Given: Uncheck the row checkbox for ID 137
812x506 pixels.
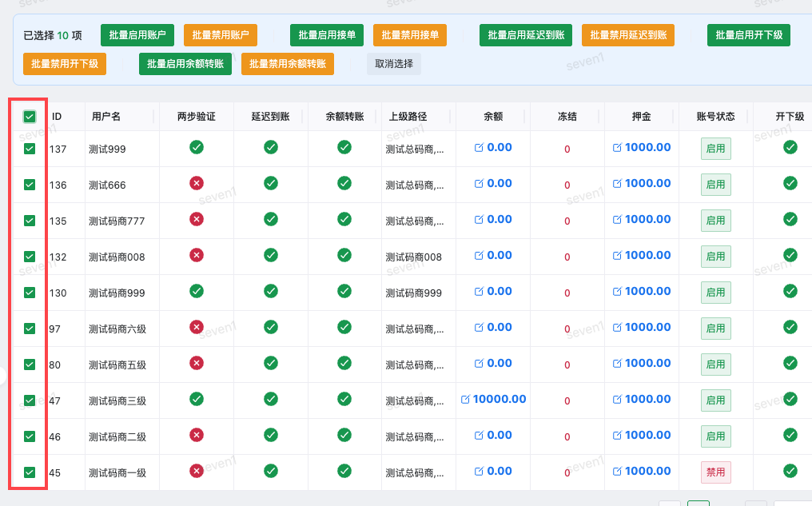Looking at the screenshot, I should pos(30,149).
